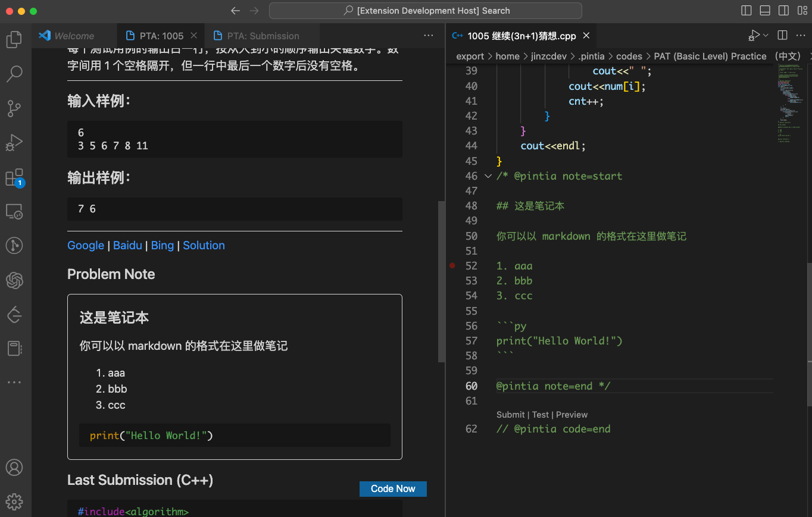This screenshot has width=812, height=517.
Task: Click the Test code lens
Action: pyautogui.click(x=541, y=415)
